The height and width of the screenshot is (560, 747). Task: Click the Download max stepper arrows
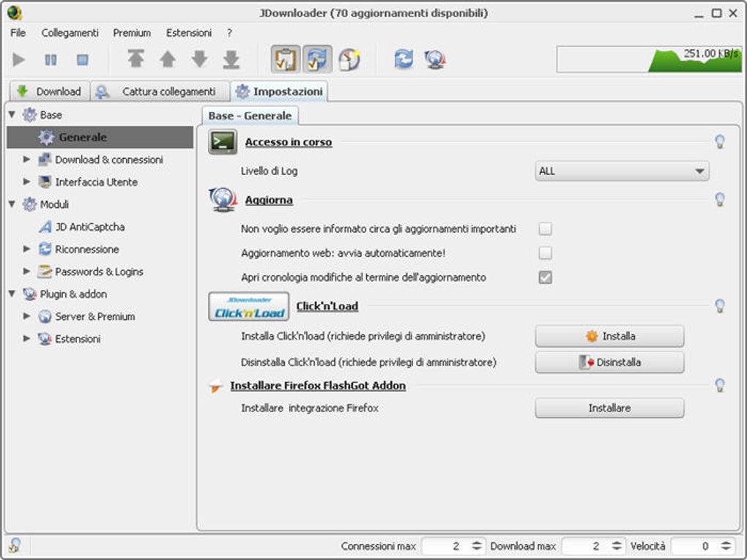click(617, 545)
